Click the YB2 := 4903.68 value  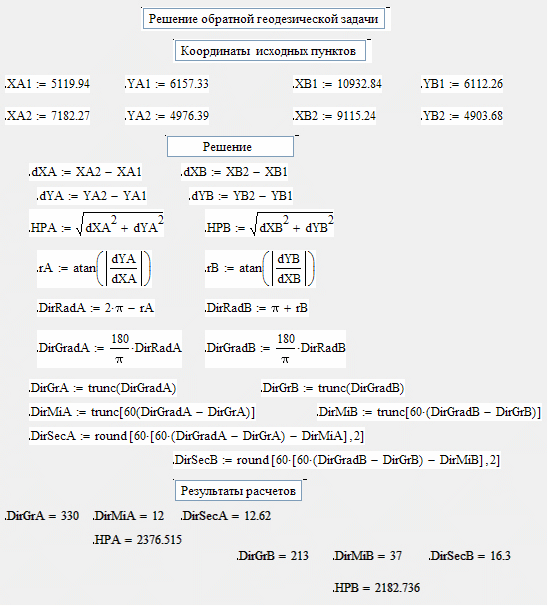pos(462,116)
